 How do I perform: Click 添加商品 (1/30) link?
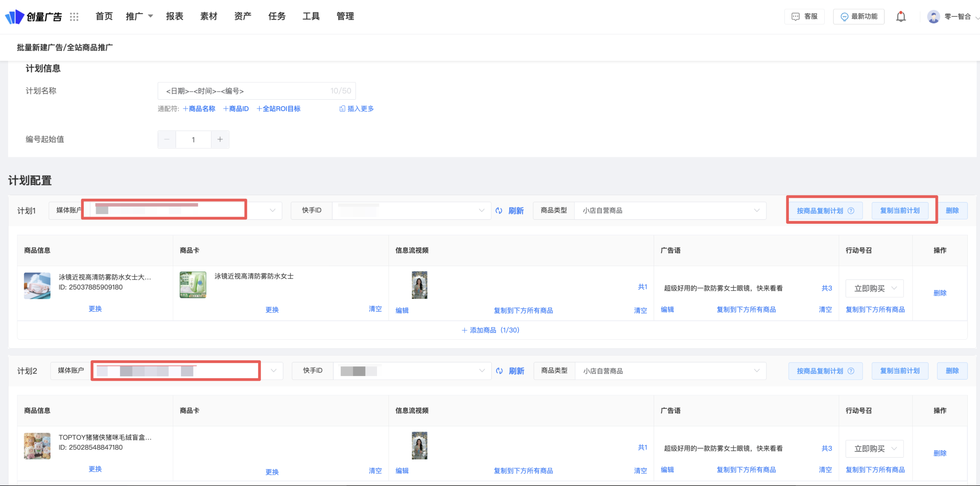490,330
